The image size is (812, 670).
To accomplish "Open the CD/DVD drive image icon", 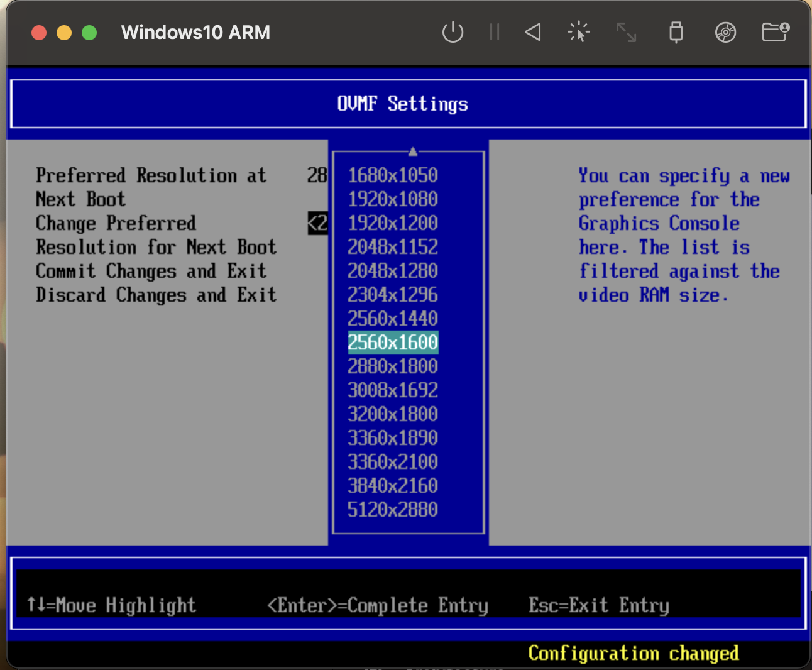I will pyautogui.click(x=725, y=32).
